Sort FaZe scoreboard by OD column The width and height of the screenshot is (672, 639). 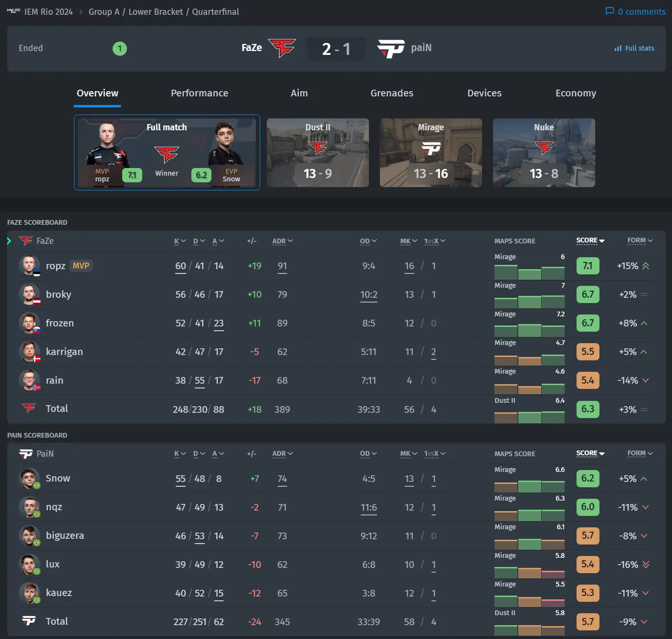368,241
